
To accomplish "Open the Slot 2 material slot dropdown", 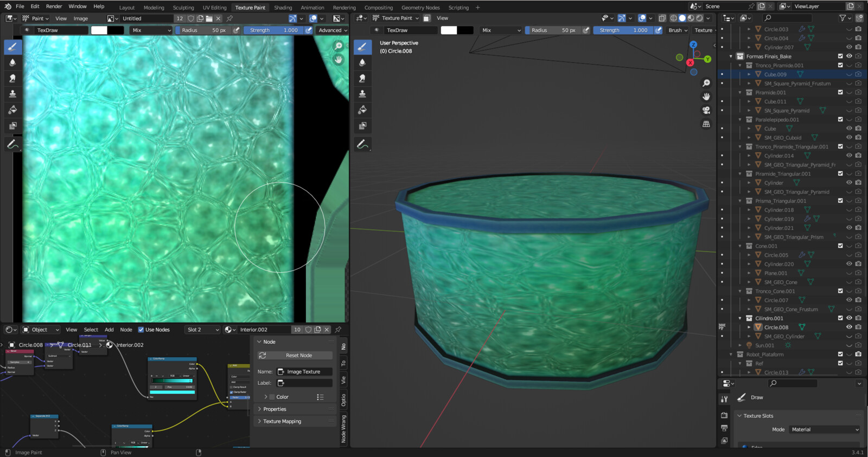I will (202, 330).
